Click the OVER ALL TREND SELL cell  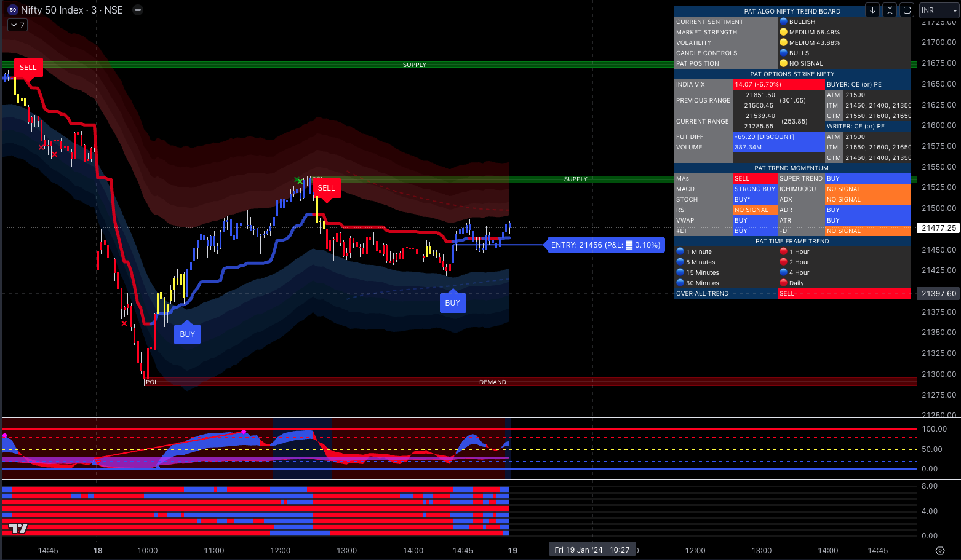pyautogui.click(x=843, y=294)
